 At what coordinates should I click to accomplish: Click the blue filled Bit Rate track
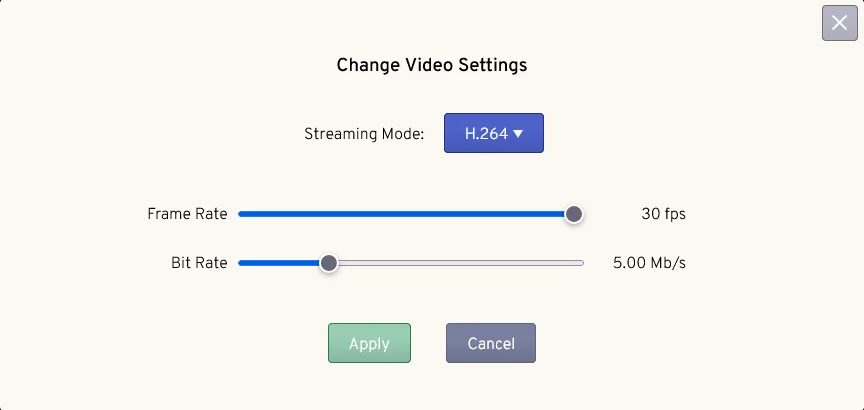tap(279, 263)
